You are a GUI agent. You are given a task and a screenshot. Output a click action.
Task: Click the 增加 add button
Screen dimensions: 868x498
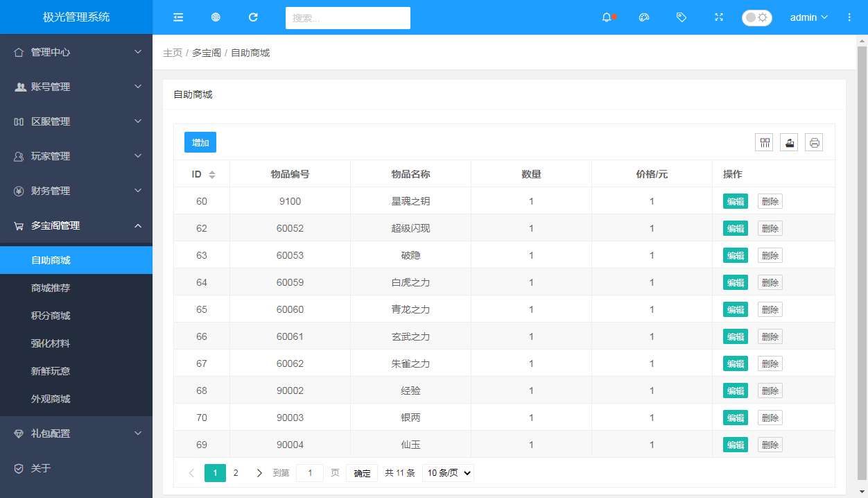click(200, 142)
